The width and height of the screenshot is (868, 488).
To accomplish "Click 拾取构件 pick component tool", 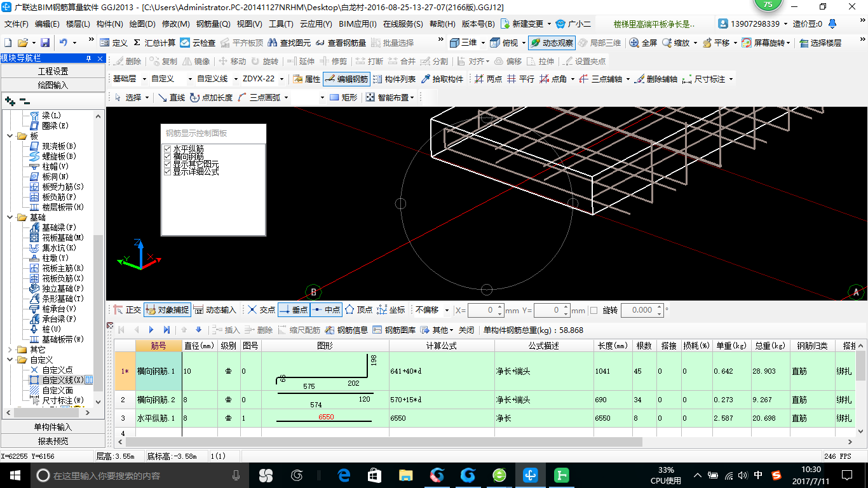I will pyautogui.click(x=442, y=79).
